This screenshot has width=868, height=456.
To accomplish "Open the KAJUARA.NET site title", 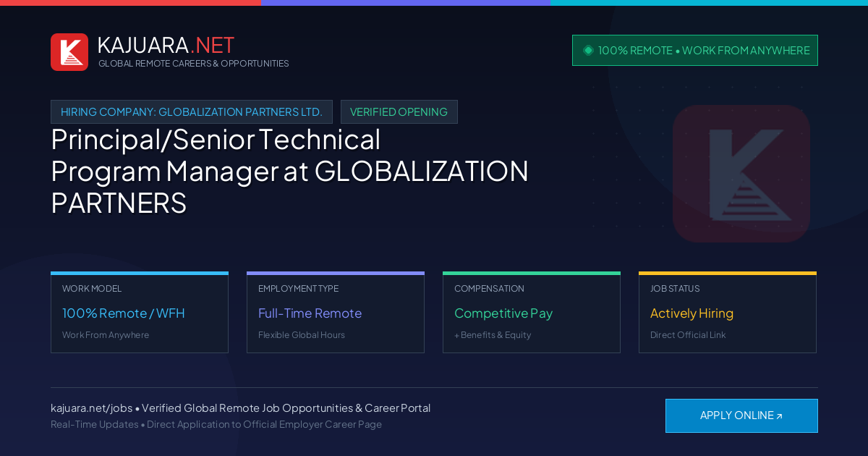I will [166, 45].
